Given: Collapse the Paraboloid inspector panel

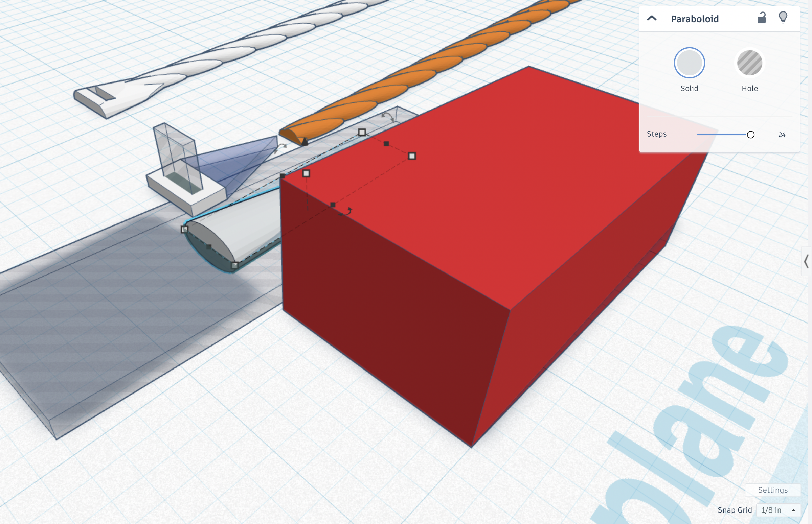Looking at the screenshot, I should click(x=652, y=18).
